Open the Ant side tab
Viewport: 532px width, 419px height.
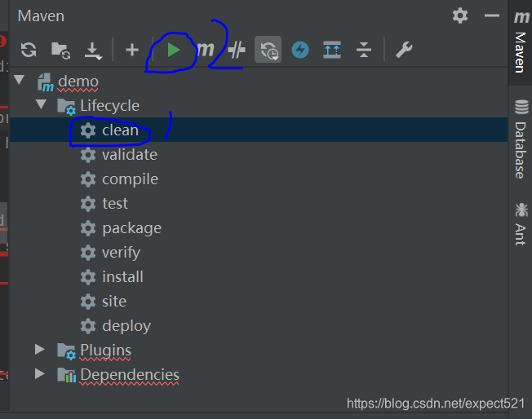coord(520,223)
